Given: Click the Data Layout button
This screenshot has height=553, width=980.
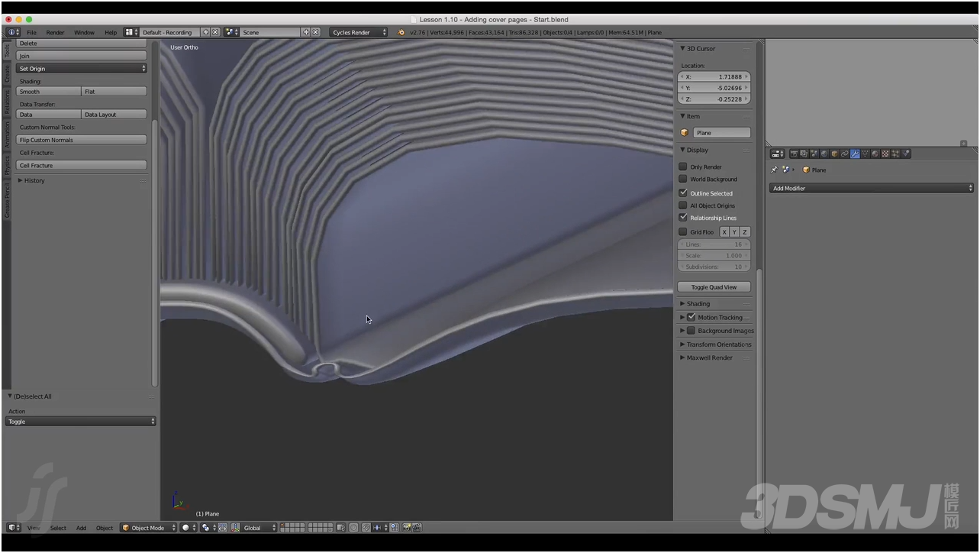Looking at the screenshot, I should click(114, 115).
